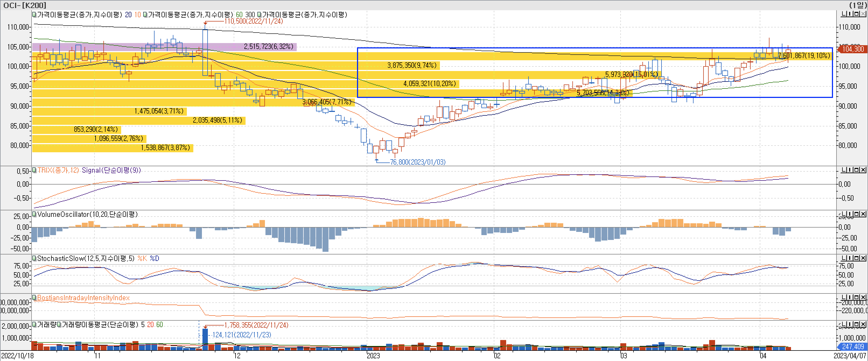Screen dimensions: 868x361
Task: Click the BostiansIntradayIntensityIndex indicator label
Action: (x=83, y=298)
